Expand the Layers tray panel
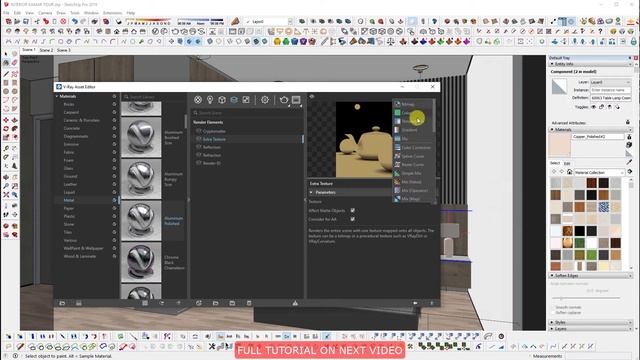The image size is (640, 360). pyautogui.click(x=591, y=329)
